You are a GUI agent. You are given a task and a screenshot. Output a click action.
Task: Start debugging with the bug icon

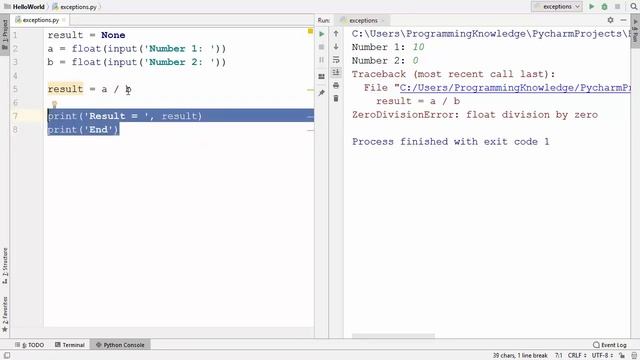pyautogui.click(x=604, y=7)
